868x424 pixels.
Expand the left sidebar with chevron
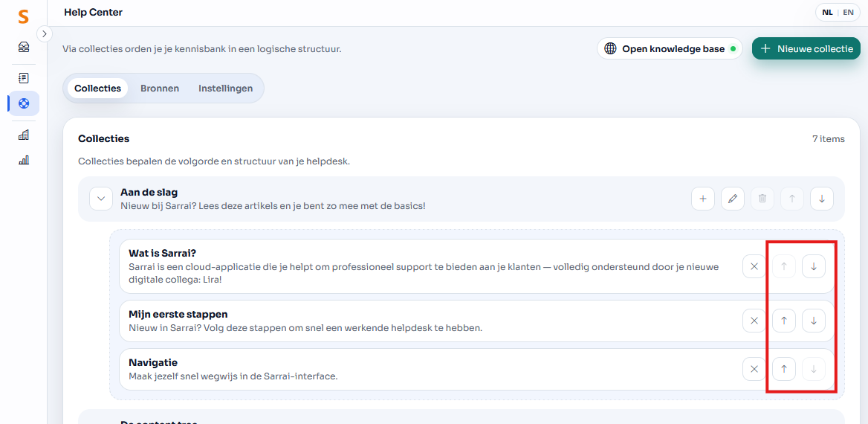[44, 33]
